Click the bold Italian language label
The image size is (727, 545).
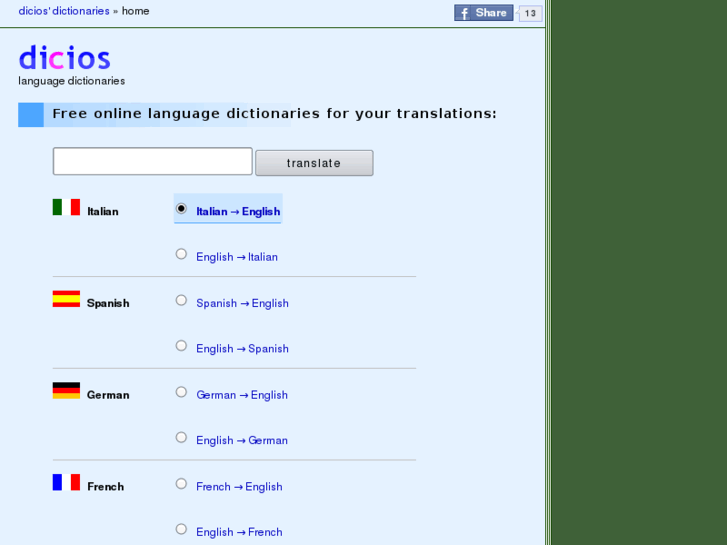[x=103, y=212]
